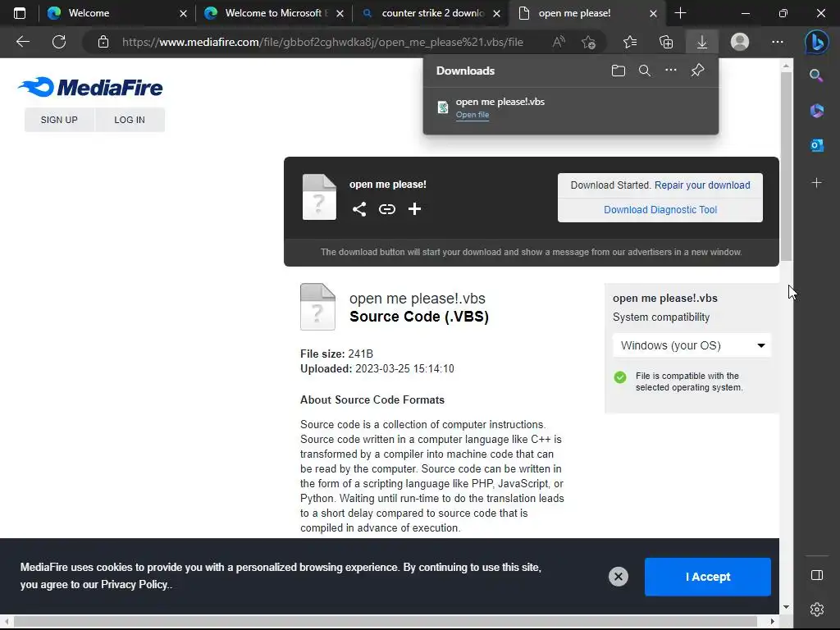Click Open file link in Downloads
The height and width of the screenshot is (630, 840).
[472, 115]
